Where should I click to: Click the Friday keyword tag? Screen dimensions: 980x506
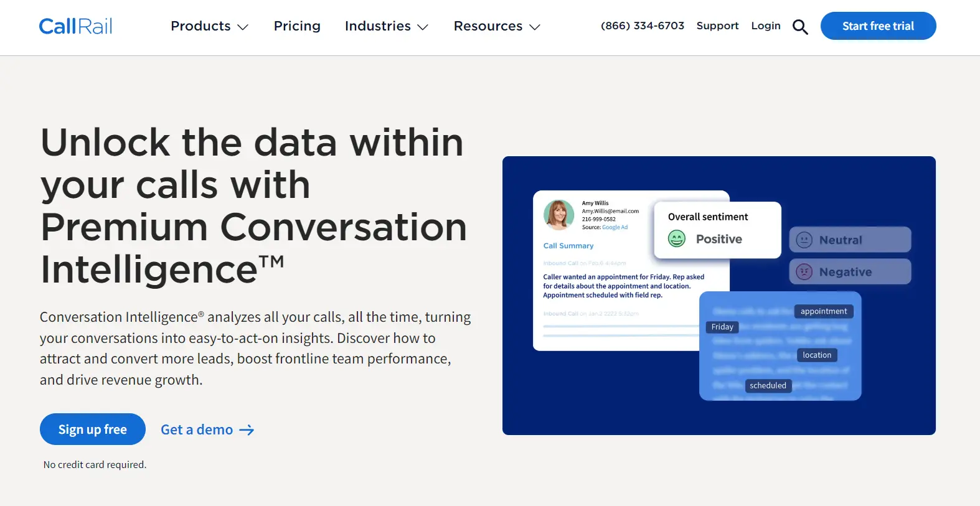[722, 327]
